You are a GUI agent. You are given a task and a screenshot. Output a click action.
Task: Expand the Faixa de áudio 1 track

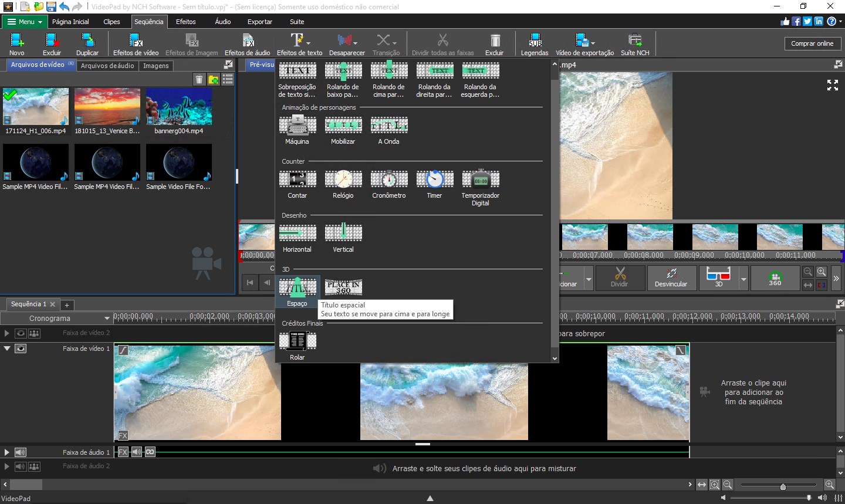(x=7, y=452)
